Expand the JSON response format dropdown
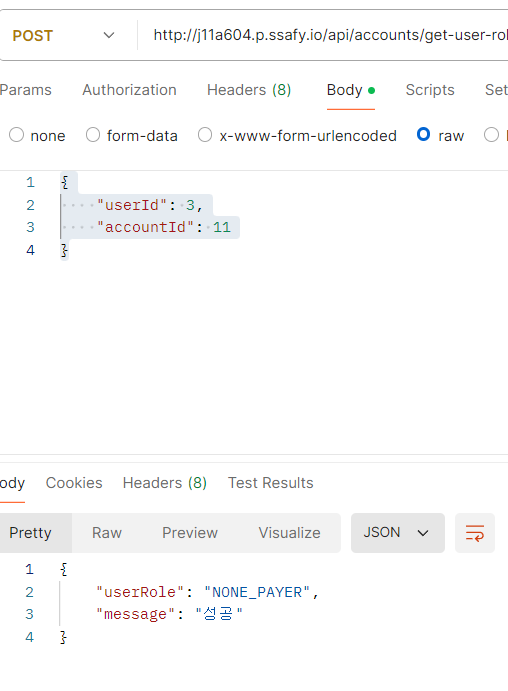This screenshot has height=691, width=508. coord(397,533)
